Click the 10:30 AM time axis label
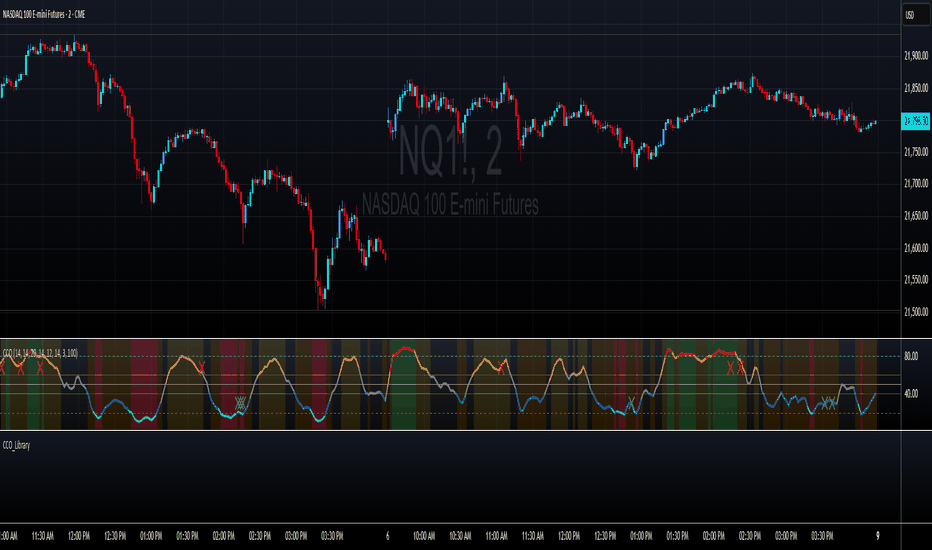Image resolution: width=932 pixels, height=550 pixels. click(460, 536)
